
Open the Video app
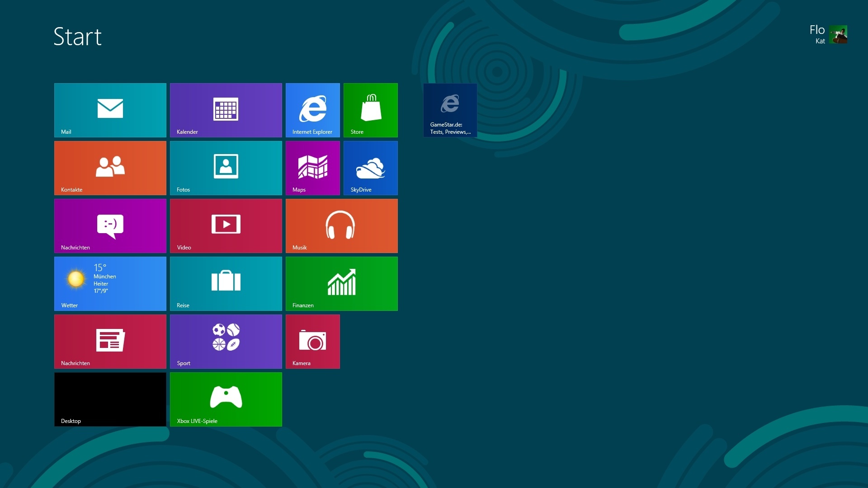point(226,225)
